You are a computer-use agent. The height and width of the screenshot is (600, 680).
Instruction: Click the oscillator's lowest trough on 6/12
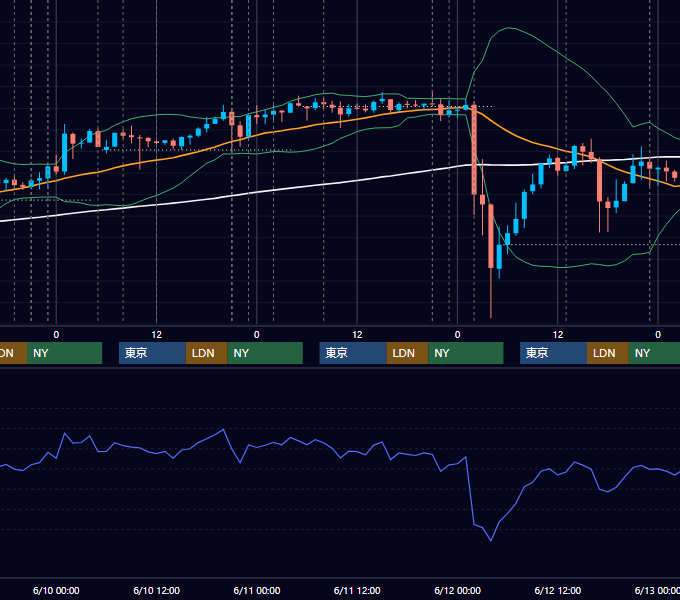click(491, 541)
